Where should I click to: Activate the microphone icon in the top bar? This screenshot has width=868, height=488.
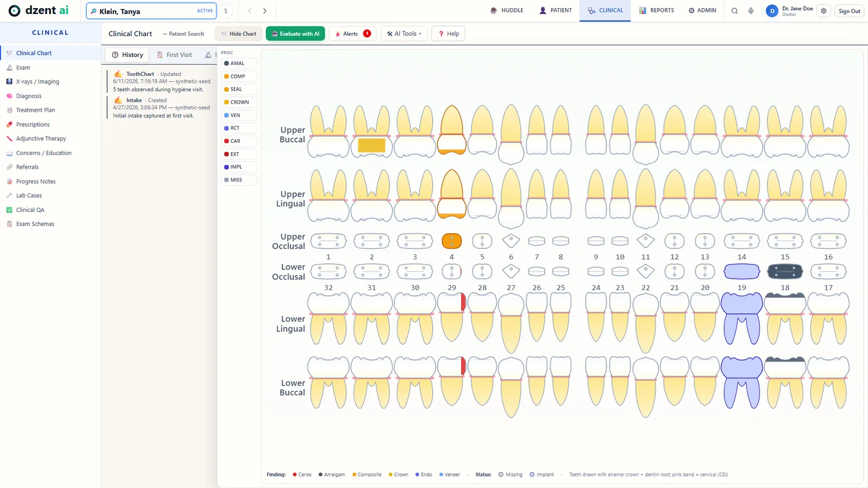[751, 11]
